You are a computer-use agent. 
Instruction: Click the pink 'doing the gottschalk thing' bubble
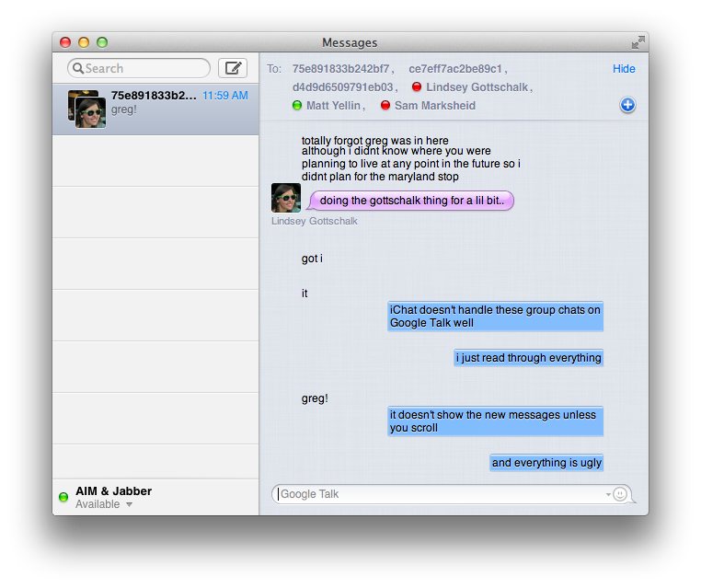411,201
